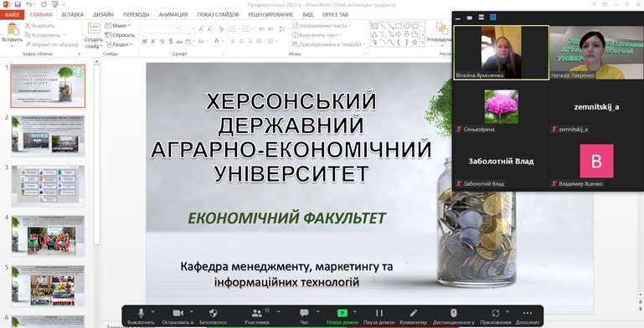Click Преобразовать в SmartArt button
The image size is (644, 328).
point(328,44)
